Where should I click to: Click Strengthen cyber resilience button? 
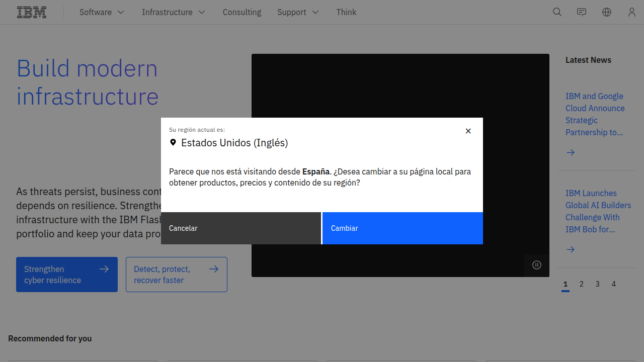click(67, 275)
